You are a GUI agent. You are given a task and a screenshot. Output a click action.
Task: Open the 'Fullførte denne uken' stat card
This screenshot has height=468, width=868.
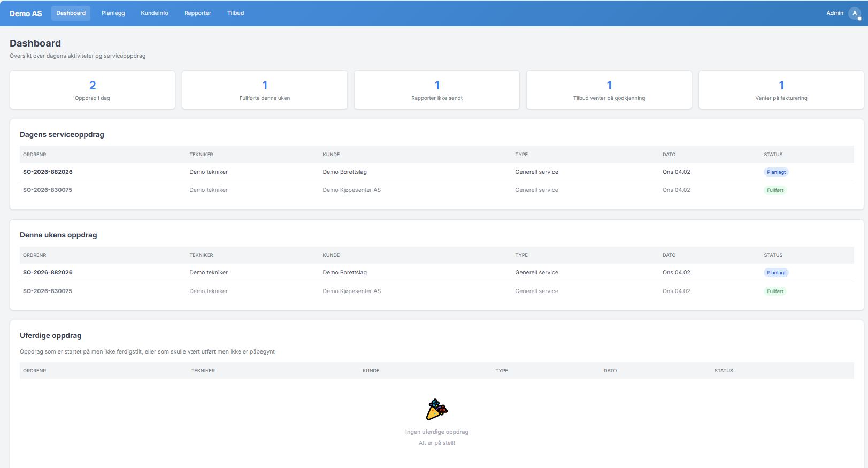[265, 90]
